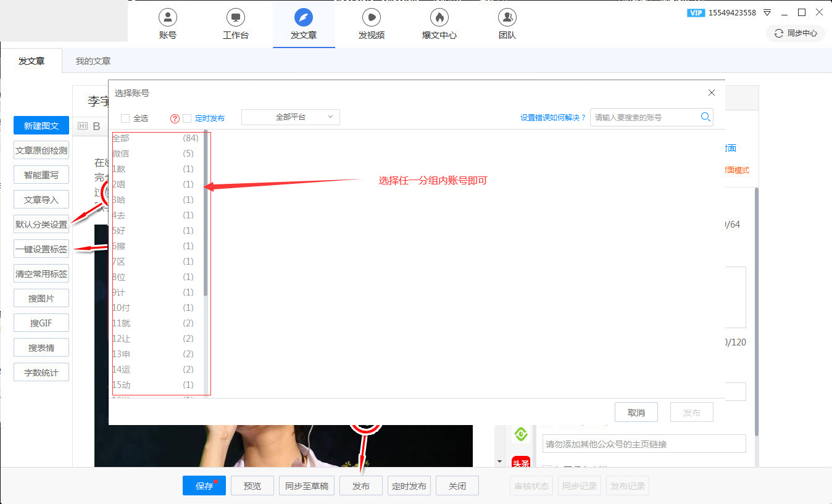Viewport: 832px width, 504px height.
Task: Enable the 定时发布 checkbox in the dialog
Action: pos(187,118)
